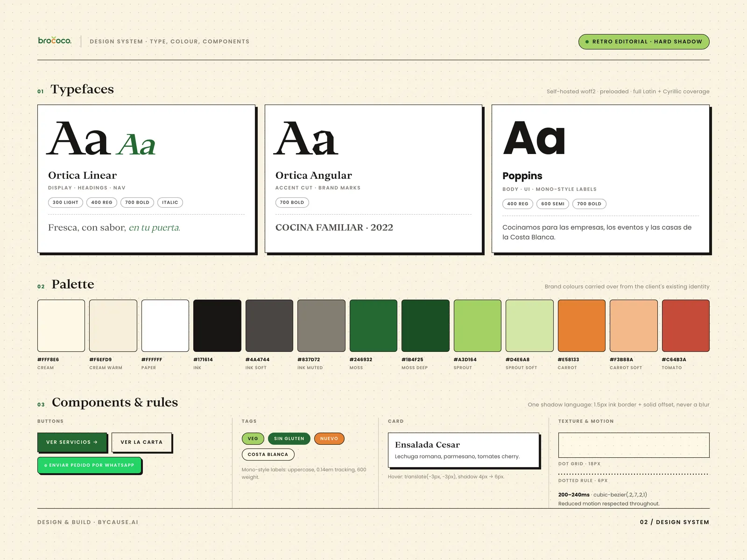Select the COSTA BLANCA tag
The width and height of the screenshot is (747, 560).
[x=268, y=455]
